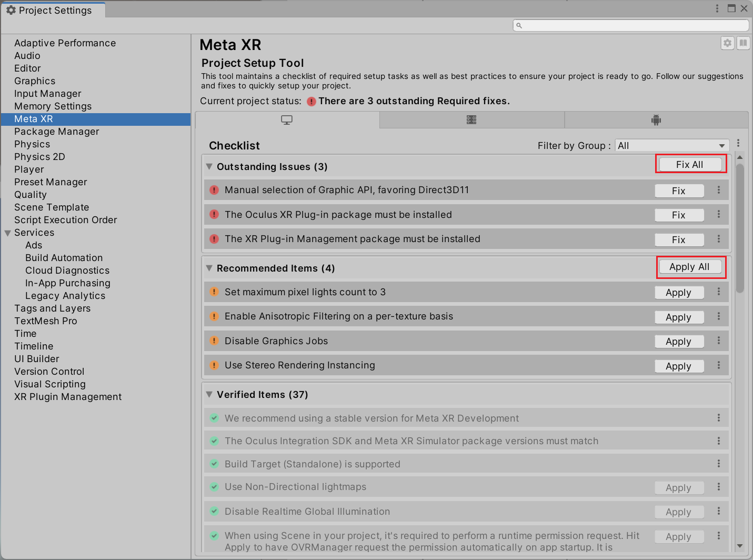Select Quality settings category
The image size is (753, 560).
point(31,195)
